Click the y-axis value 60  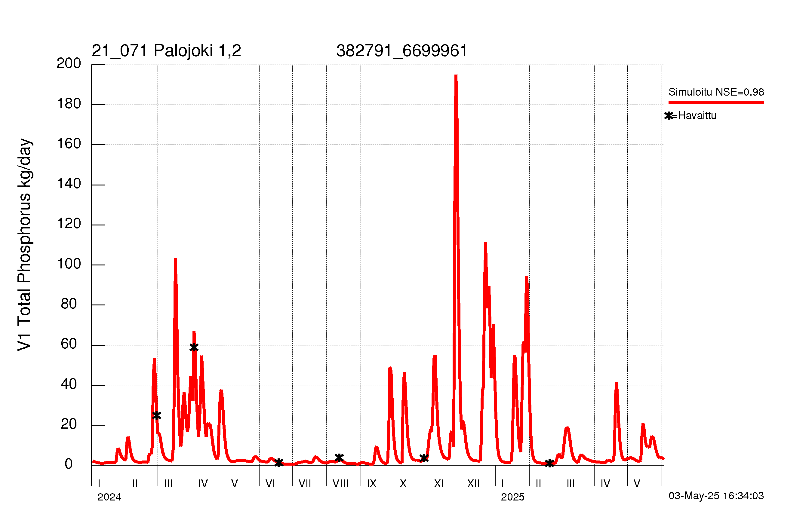click(x=69, y=344)
